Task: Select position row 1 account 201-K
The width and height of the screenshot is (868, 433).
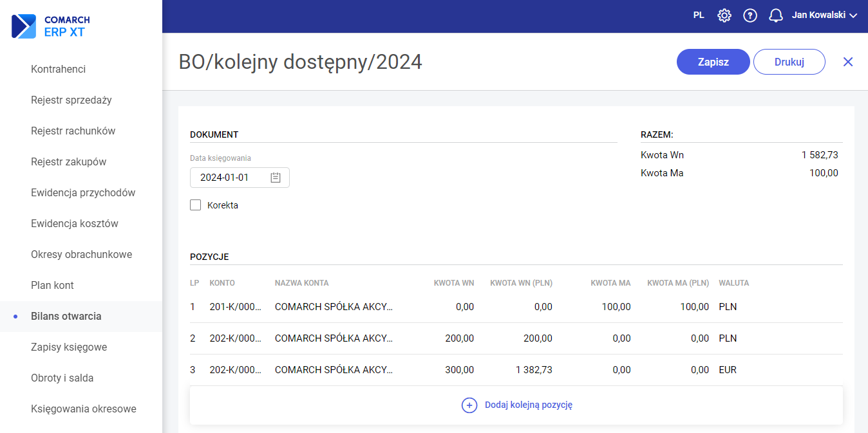Action: point(236,307)
